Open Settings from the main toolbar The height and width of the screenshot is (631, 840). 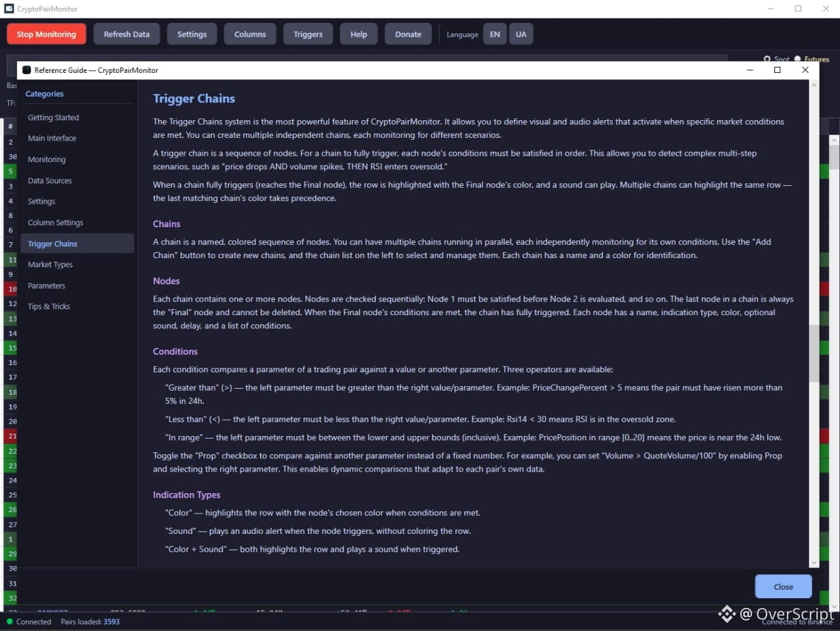pyautogui.click(x=192, y=34)
